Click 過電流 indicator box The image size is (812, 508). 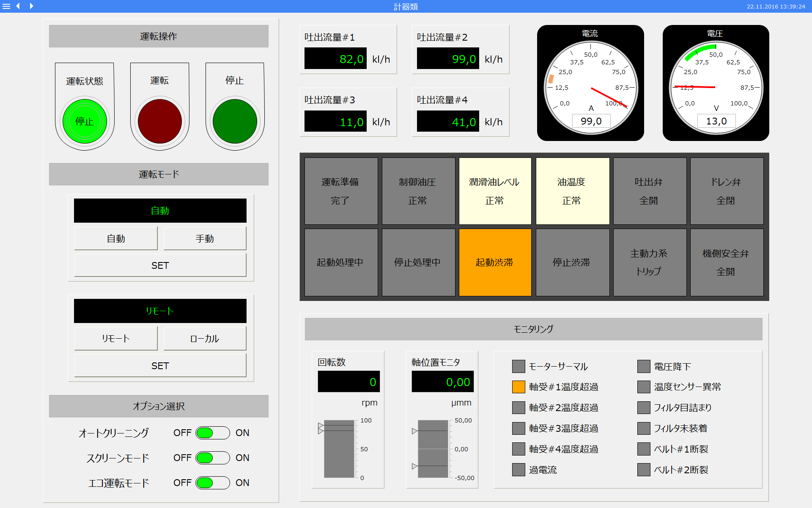[518, 470]
